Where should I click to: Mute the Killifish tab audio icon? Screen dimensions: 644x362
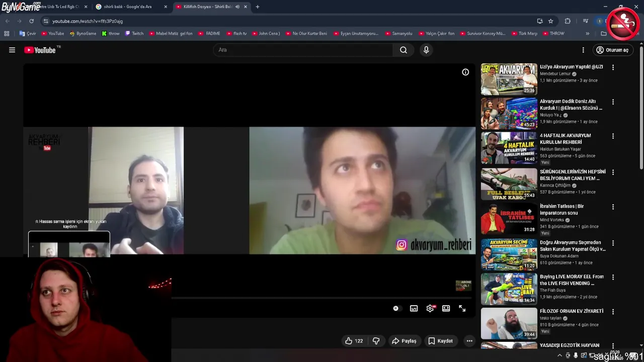coord(237,7)
